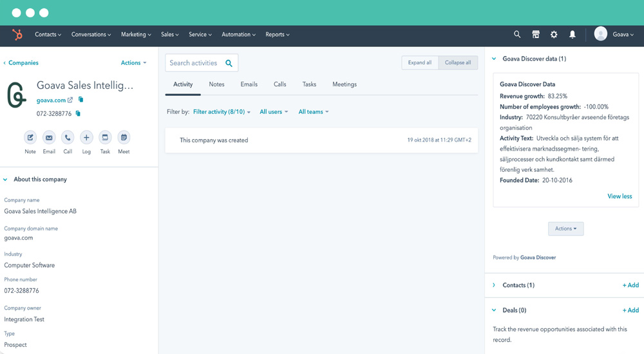Switch to the Emails tab

pos(249,84)
